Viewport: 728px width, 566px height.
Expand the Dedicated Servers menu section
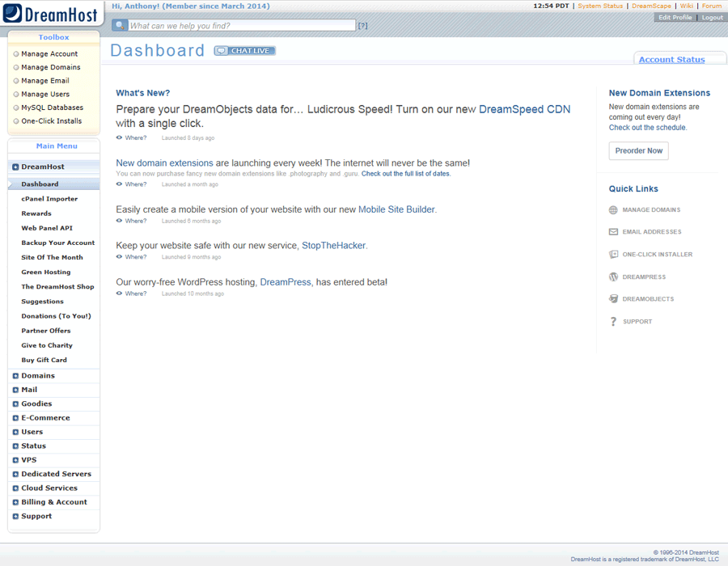[x=15, y=474]
